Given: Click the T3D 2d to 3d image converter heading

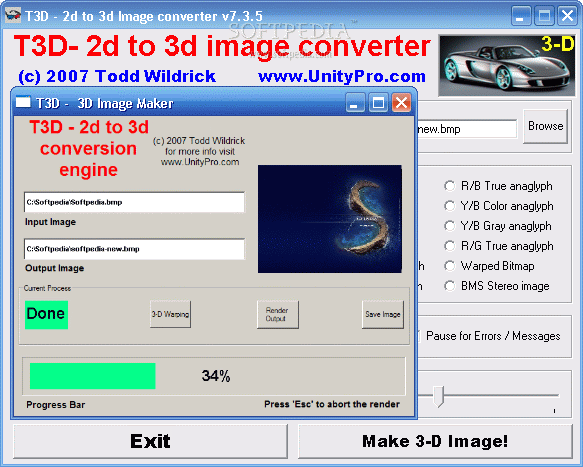Looking at the screenshot, I should pos(222,47).
